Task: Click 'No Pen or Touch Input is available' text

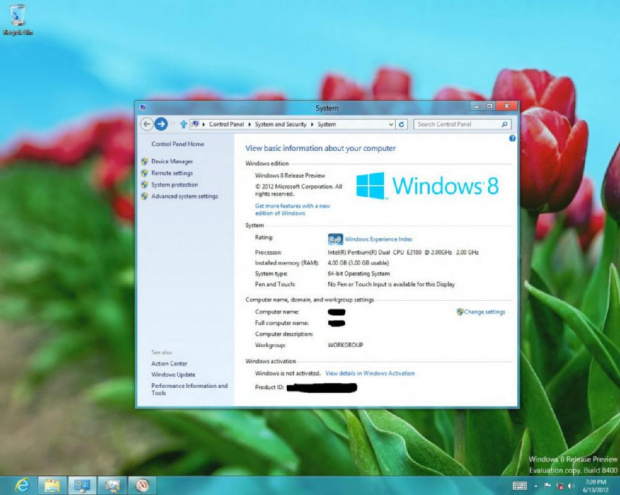Action: click(391, 284)
